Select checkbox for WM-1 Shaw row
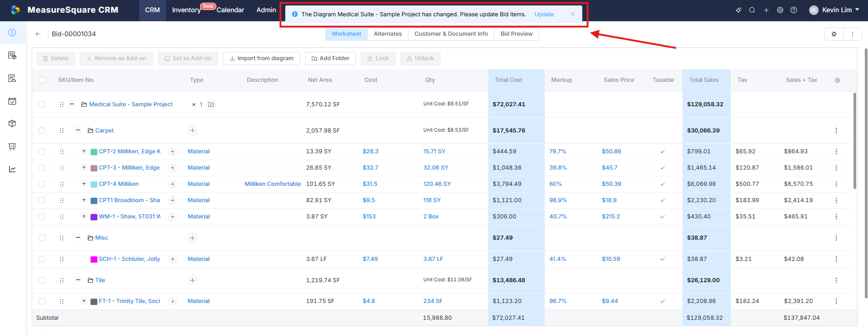 (42, 217)
